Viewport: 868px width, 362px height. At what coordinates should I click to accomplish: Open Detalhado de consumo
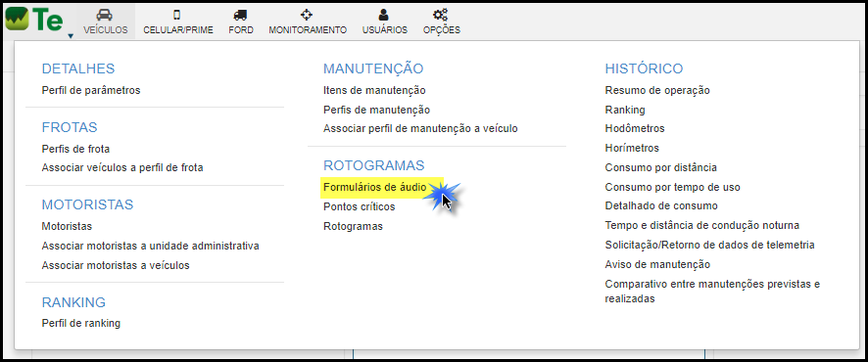tap(661, 205)
